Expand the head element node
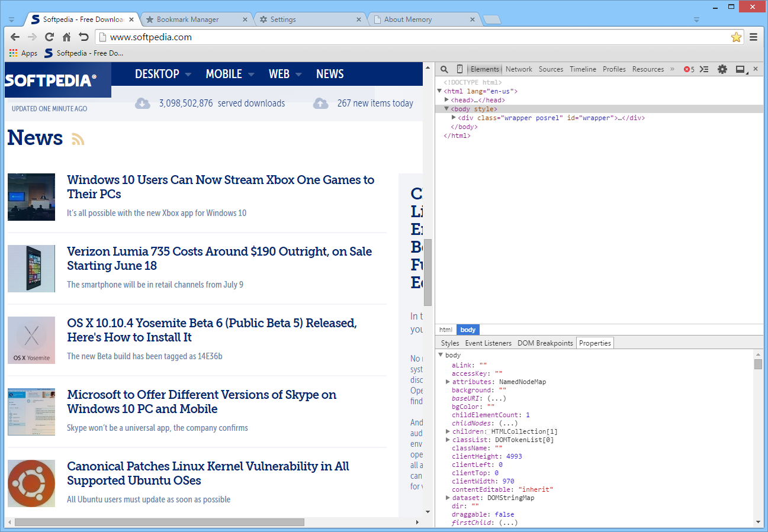Viewport: 768px width, 532px height. [446, 100]
